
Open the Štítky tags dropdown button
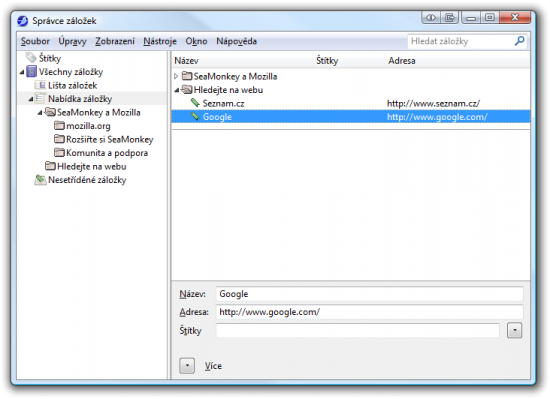[x=514, y=330]
